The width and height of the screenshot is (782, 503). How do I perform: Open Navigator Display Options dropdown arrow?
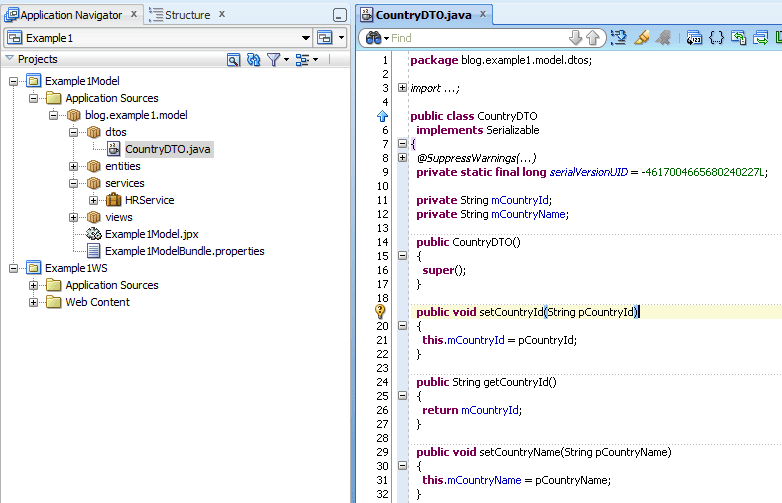coord(316,60)
